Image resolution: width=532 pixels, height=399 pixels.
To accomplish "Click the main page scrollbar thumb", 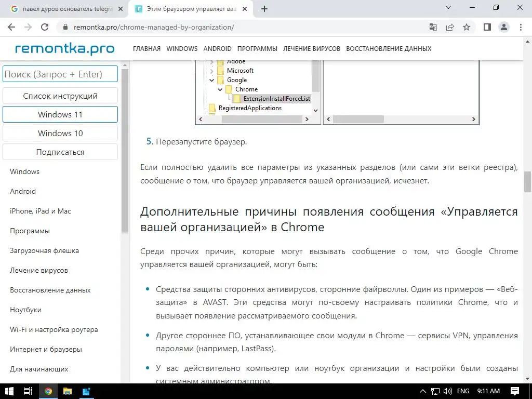I will coord(527,182).
